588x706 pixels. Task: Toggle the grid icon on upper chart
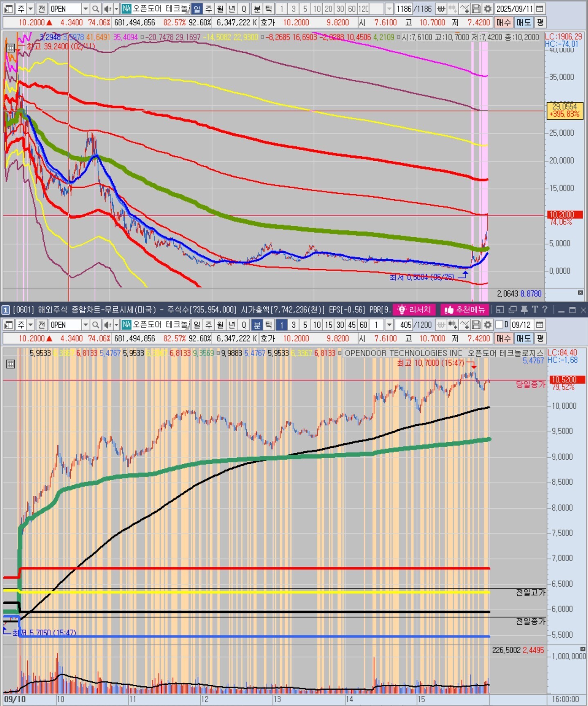(11, 48)
